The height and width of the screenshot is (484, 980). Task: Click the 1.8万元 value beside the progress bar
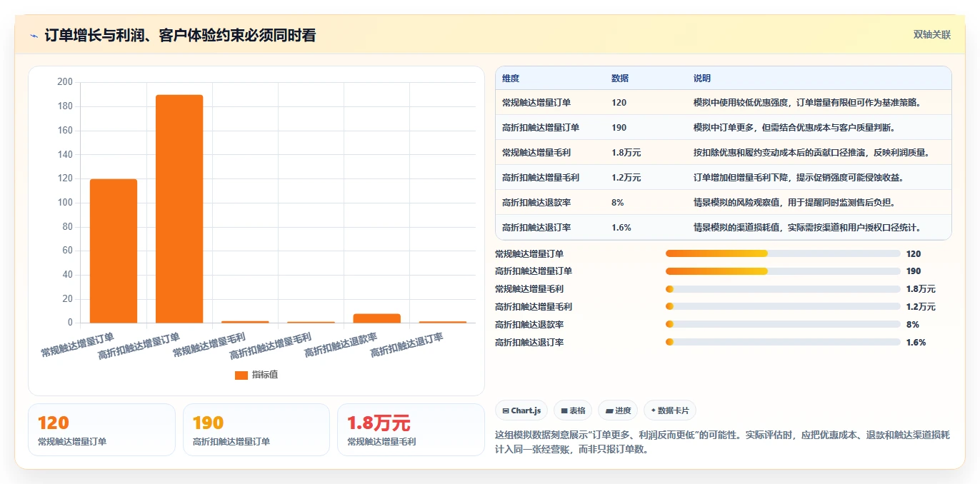point(921,289)
